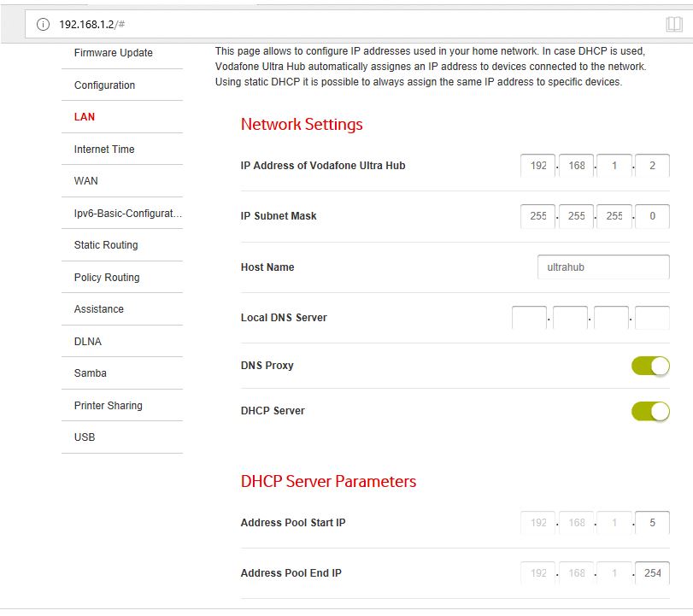Viewport: 693px width, 616px height.
Task: Edit Address Pool Start IP last octet
Action: (652, 523)
